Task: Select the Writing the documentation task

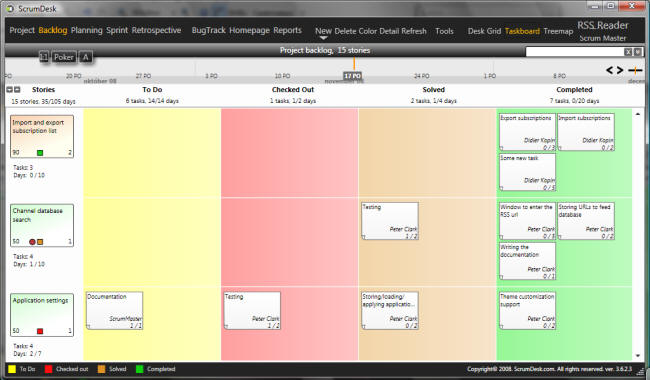Action: pyautogui.click(x=527, y=261)
